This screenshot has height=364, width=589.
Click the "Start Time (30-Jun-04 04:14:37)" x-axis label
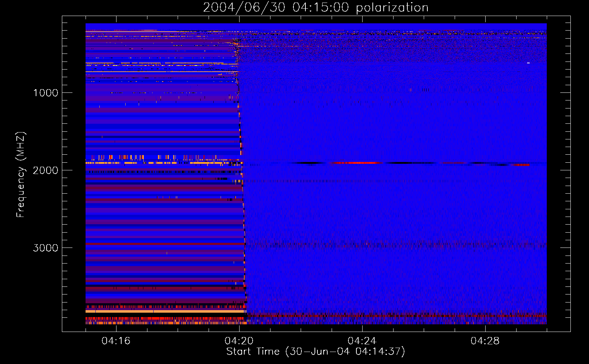316,352
